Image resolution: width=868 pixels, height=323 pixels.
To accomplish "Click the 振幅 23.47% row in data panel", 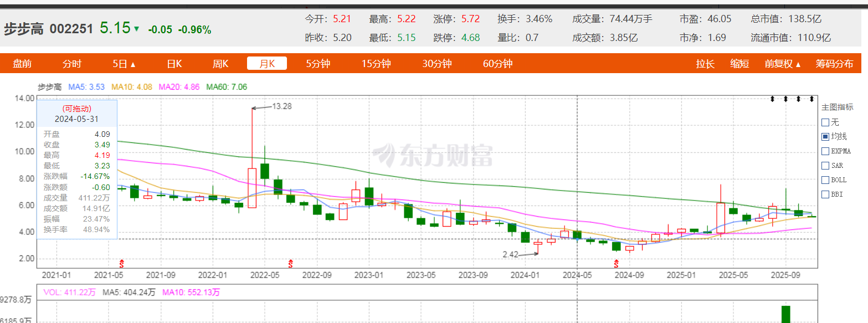I will click(76, 218).
